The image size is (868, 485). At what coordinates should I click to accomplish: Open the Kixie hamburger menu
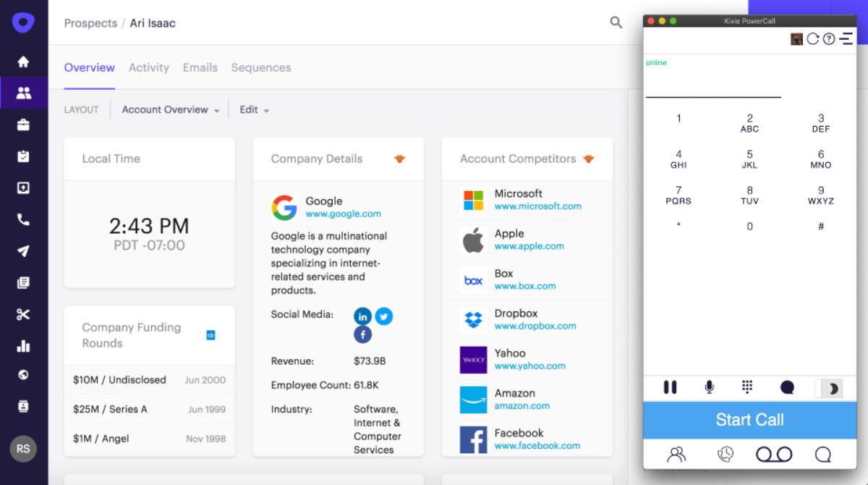pyautogui.click(x=846, y=39)
